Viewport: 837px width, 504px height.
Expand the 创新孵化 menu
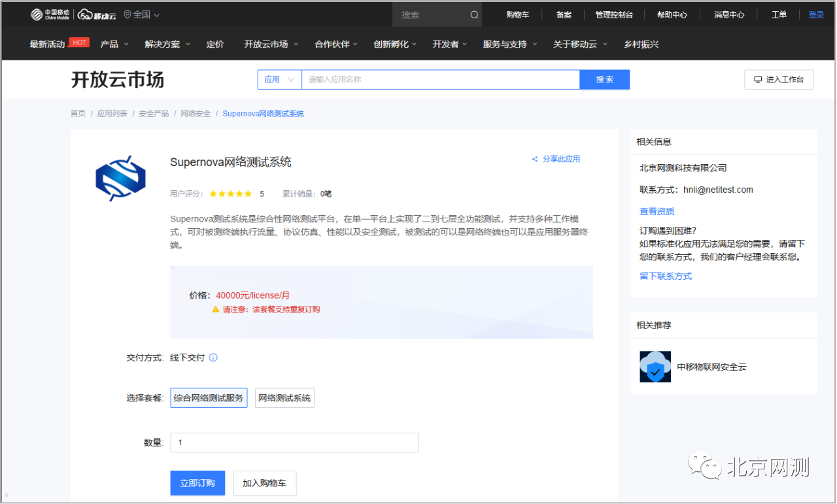395,44
